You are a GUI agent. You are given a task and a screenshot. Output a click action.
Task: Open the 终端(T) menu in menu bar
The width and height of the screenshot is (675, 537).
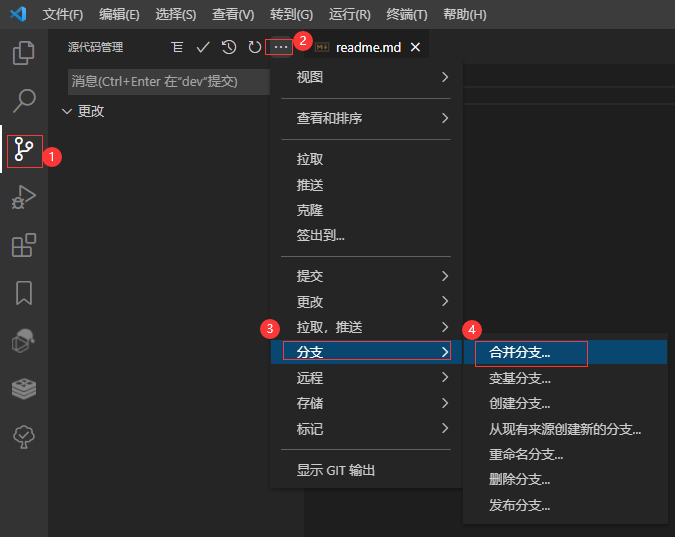click(406, 15)
